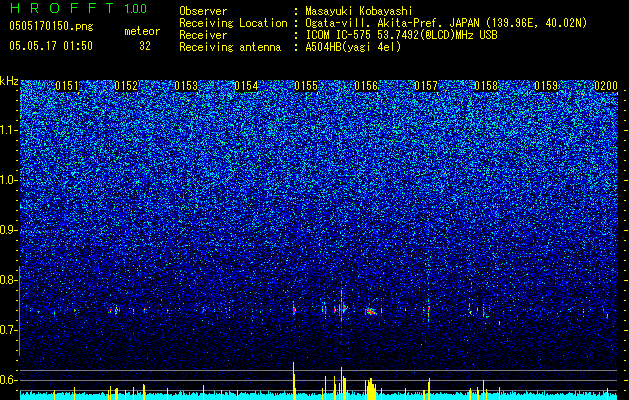Click the observer name Masayuki Kobayashi

pos(359,11)
